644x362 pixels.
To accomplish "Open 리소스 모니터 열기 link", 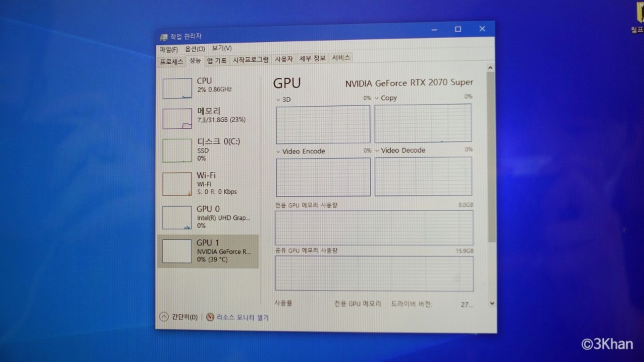I will coord(242,317).
